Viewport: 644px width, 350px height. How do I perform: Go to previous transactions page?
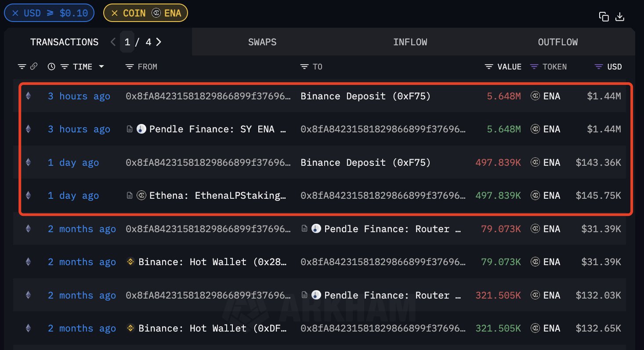(113, 42)
